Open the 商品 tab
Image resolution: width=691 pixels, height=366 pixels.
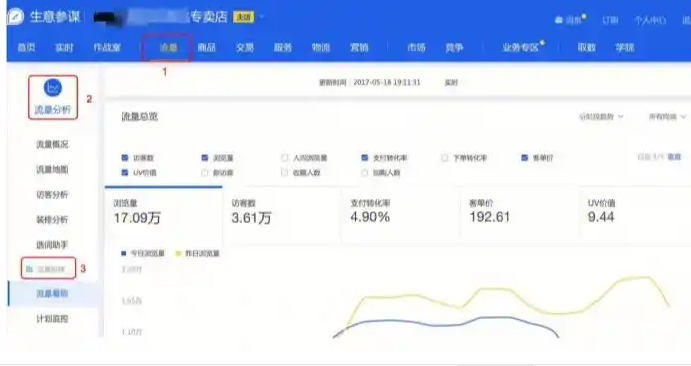tap(206, 48)
